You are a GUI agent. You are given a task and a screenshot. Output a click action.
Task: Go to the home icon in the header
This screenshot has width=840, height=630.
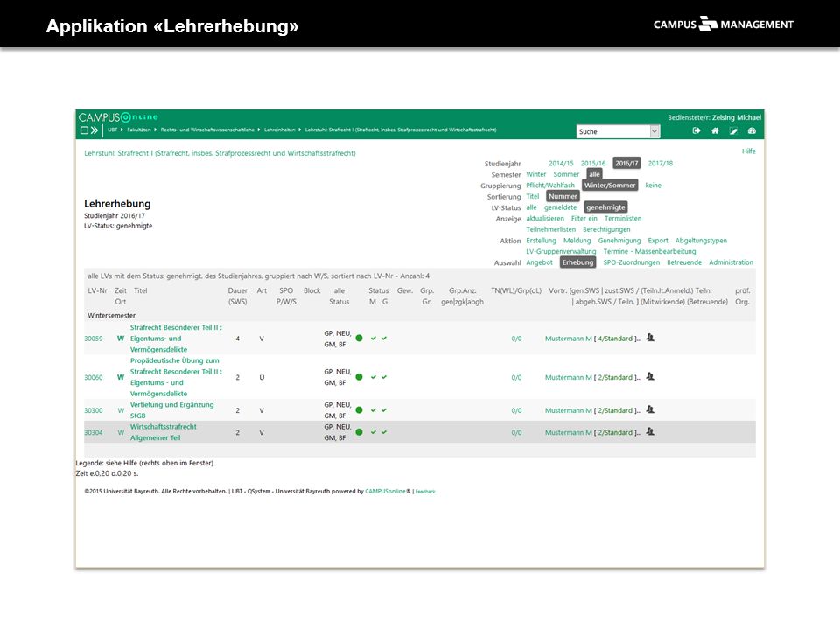715,130
